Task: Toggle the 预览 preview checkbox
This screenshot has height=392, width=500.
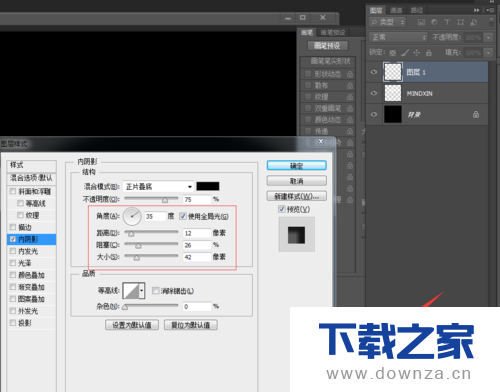Action: [282, 209]
